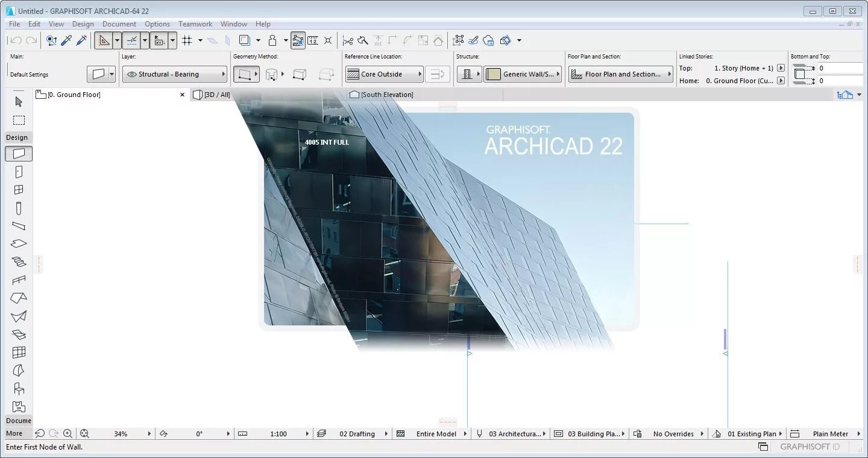Open the 1:100 scale dropdown

click(x=273, y=433)
